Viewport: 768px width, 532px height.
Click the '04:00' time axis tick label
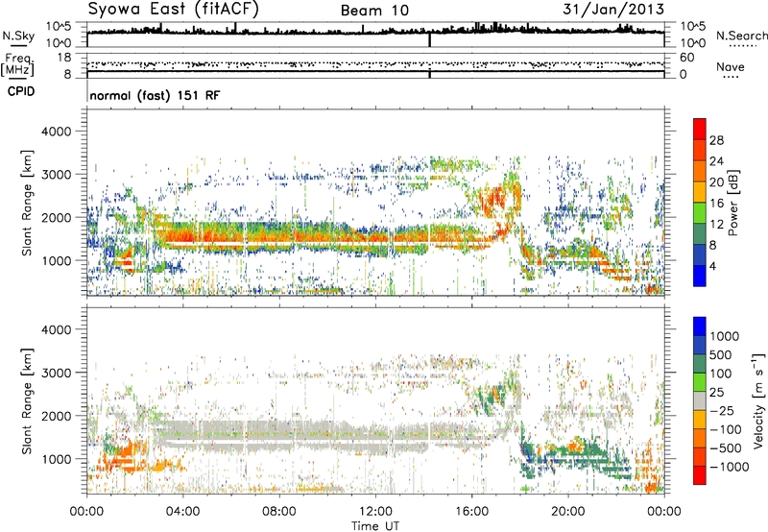pyautogui.click(x=182, y=512)
